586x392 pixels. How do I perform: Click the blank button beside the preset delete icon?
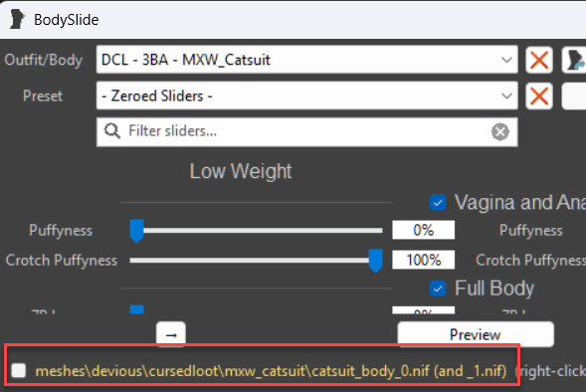coord(574,97)
